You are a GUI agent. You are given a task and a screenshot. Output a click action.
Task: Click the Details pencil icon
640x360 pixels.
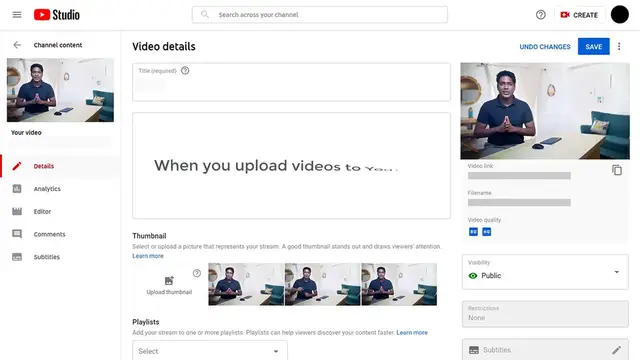tap(17, 166)
